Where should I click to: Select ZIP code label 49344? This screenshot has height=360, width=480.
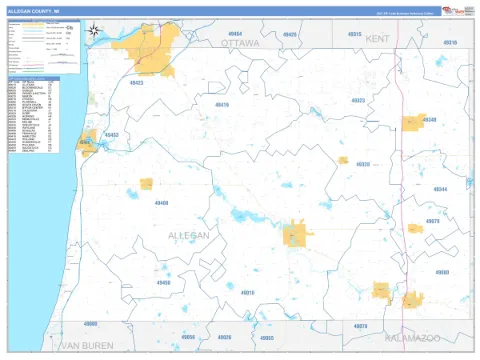[440, 189]
